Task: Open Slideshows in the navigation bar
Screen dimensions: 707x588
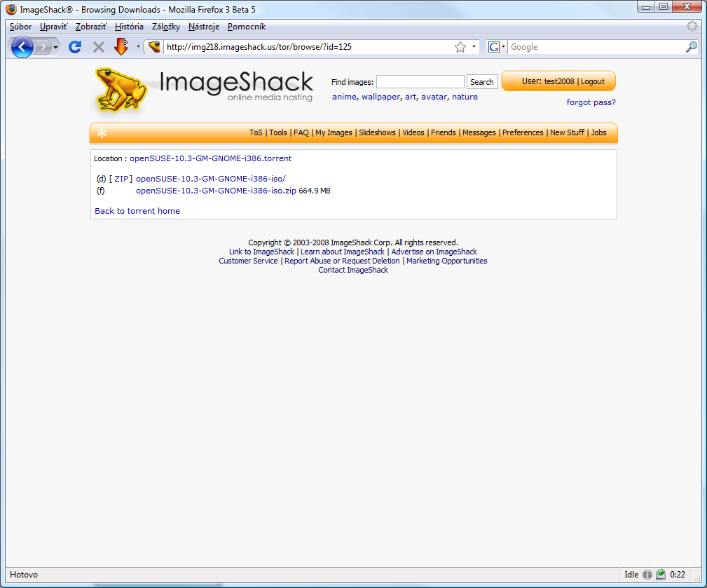Action: pyautogui.click(x=377, y=132)
